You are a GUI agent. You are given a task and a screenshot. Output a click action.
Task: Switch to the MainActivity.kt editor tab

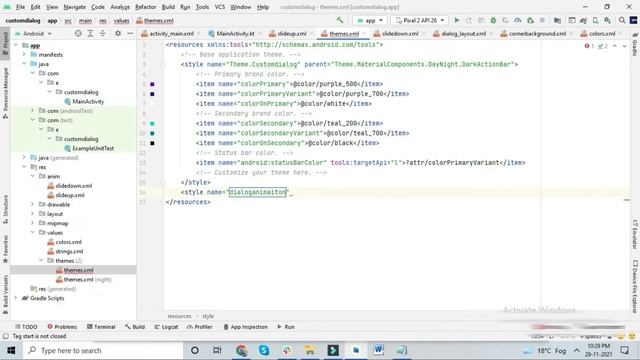(x=235, y=33)
